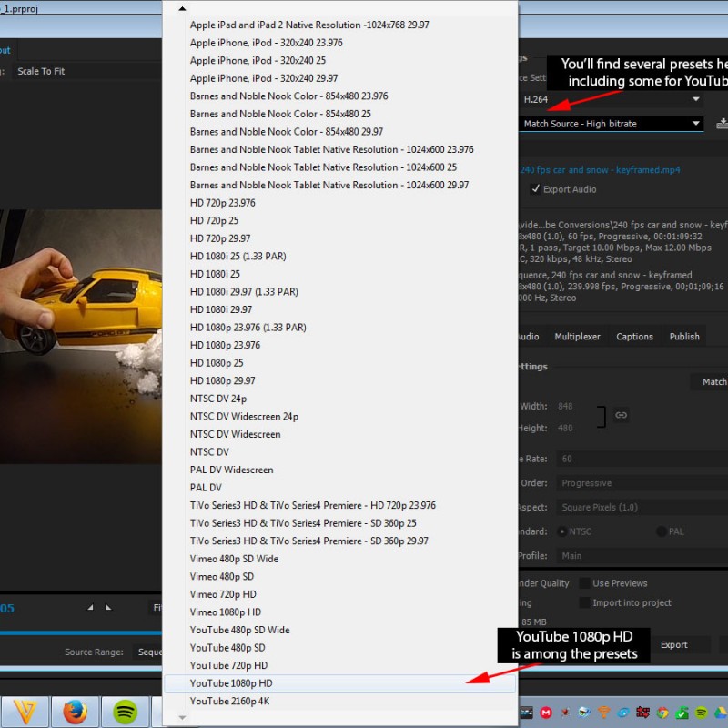Viewport: 728px width, 728px height.
Task: Expand the Match Source - High bitrate preset dropdown
Action: click(611, 124)
